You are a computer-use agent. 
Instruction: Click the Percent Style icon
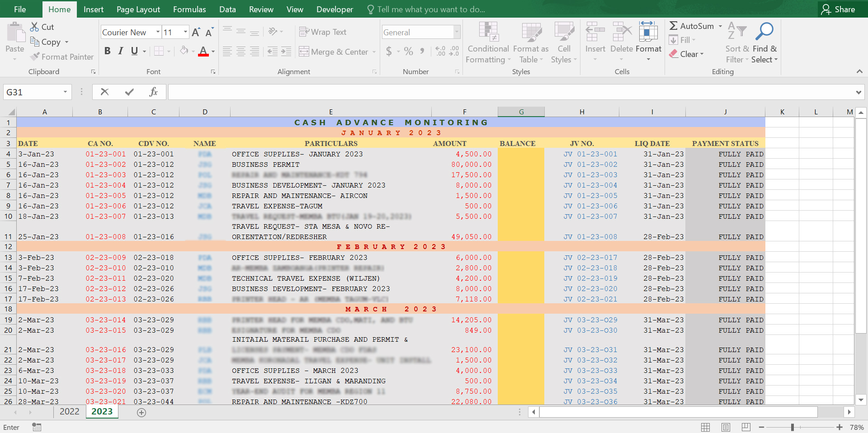click(x=409, y=52)
